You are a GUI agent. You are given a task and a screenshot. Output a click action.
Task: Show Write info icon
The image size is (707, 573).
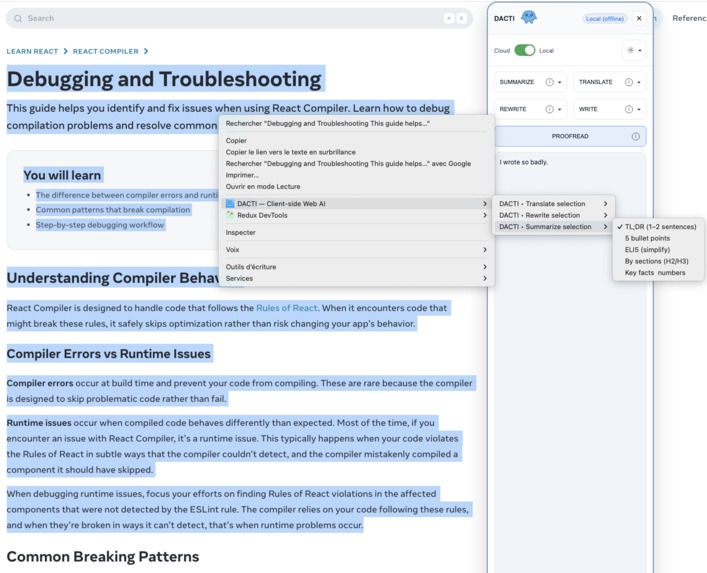click(629, 109)
